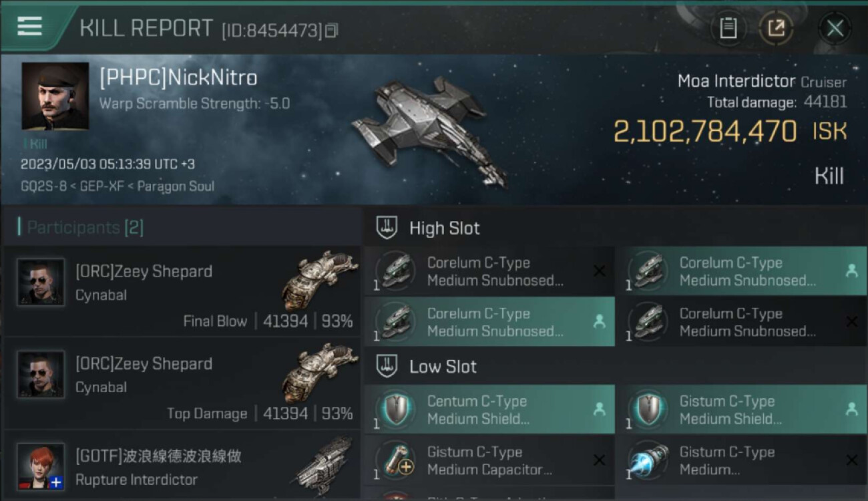Click the Cynabal ship icon under Final Blow
This screenshot has height=501, width=868.
point(319,280)
